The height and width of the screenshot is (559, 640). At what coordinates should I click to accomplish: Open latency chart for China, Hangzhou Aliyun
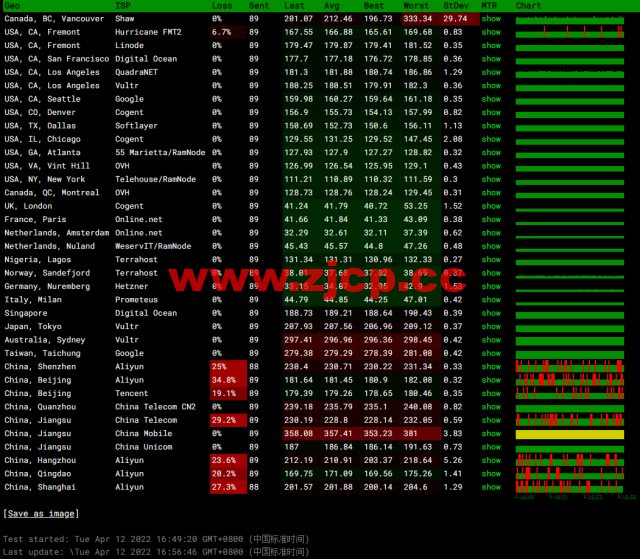coord(570,460)
